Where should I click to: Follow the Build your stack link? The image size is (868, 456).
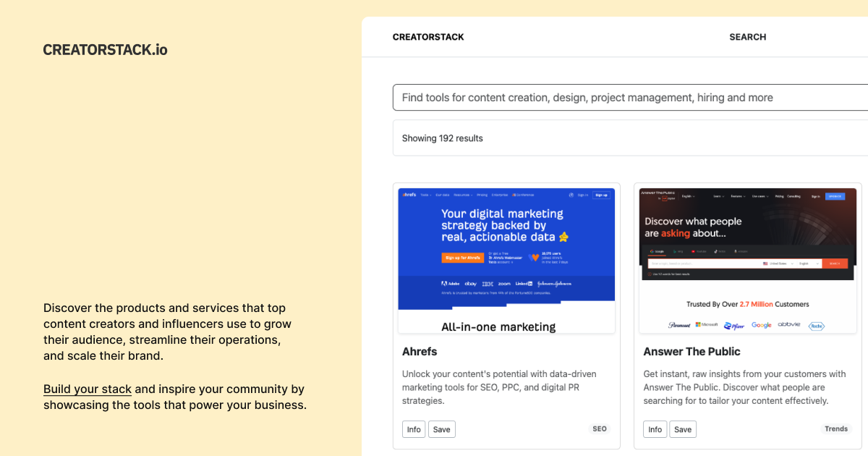[x=87, y=389]
